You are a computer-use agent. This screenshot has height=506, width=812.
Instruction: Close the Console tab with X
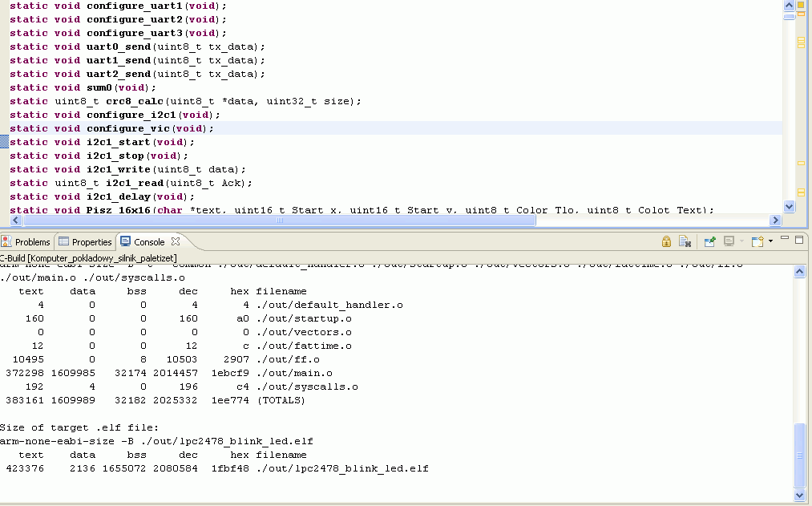[176, 241]
